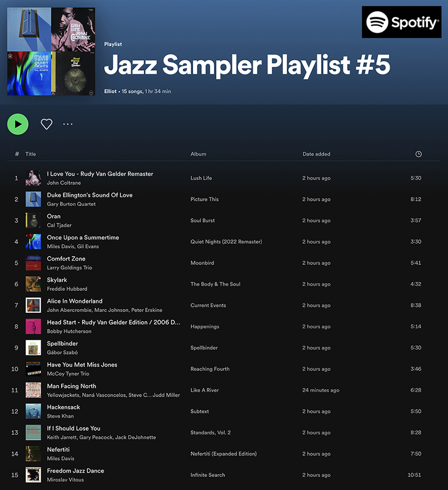
Task: Click the If I Should Lose You thumbnail
Action: (x=33, y=433)
